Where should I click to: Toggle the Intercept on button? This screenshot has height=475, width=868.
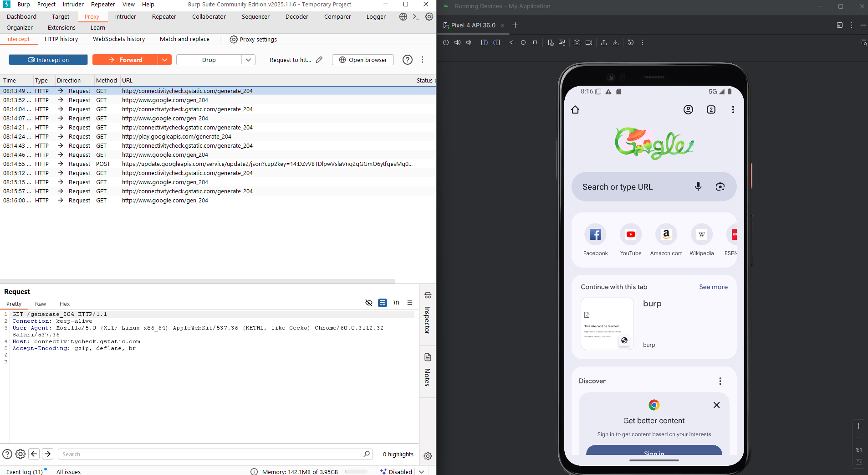tap(48, 60)
